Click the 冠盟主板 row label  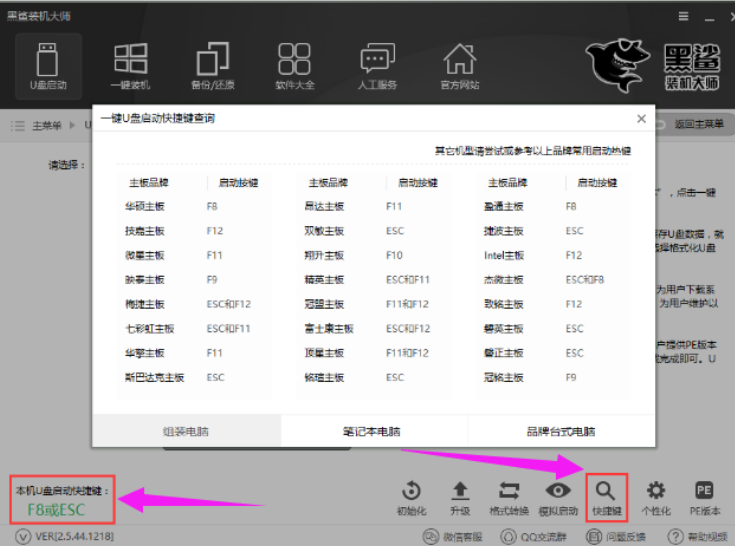324,304
